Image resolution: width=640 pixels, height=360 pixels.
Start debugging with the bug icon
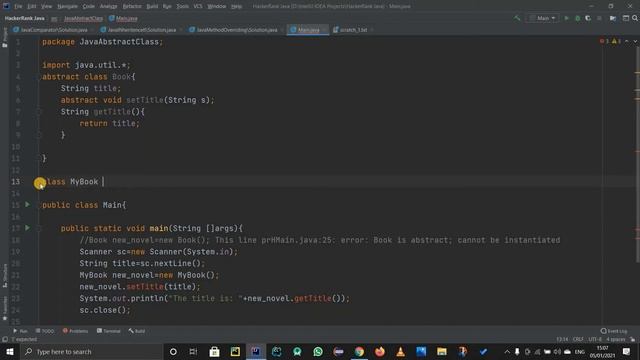click(577, 18)
